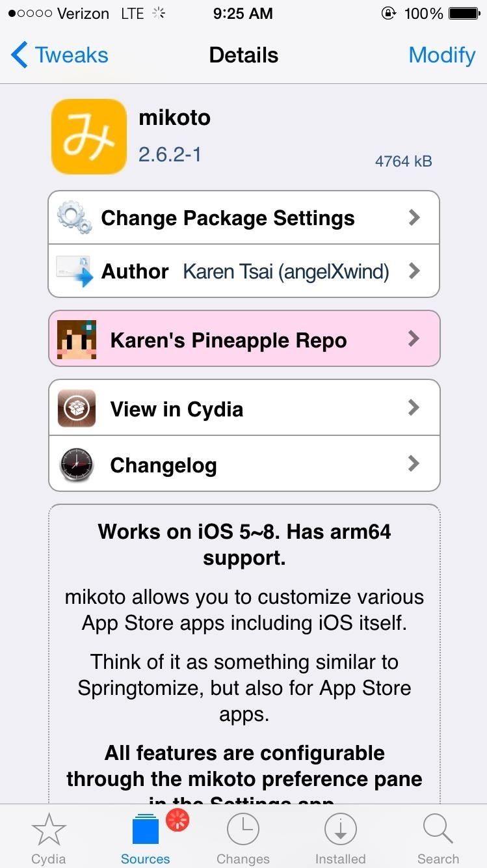Image resolution: width=487 pixels, height=868 pixels.
Task: Open Karen's Pineapple Repo via its chevron
Action: tap(414, 338)
